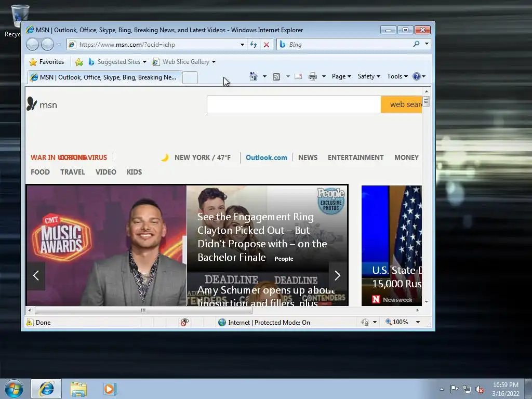The image size is (532, 399).
Task: Open the Windows Start button
Action: (14, 389)
